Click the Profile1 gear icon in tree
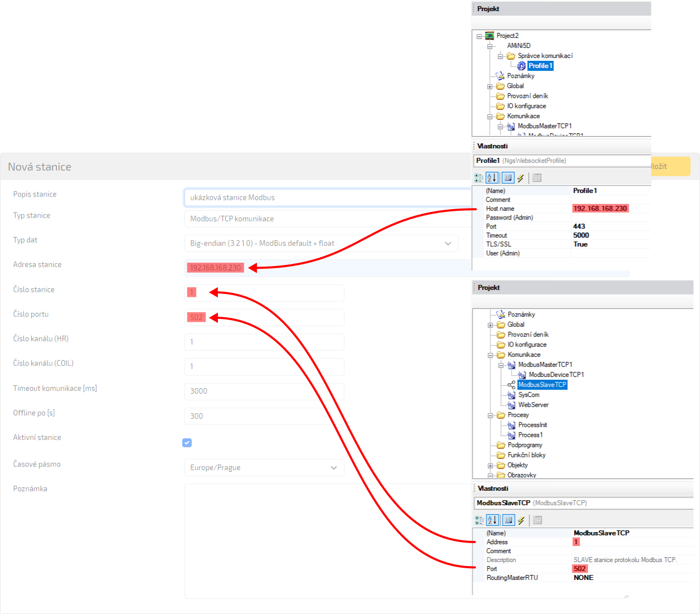The width and height of the screenshot is (700, 614). coord(522,66)
